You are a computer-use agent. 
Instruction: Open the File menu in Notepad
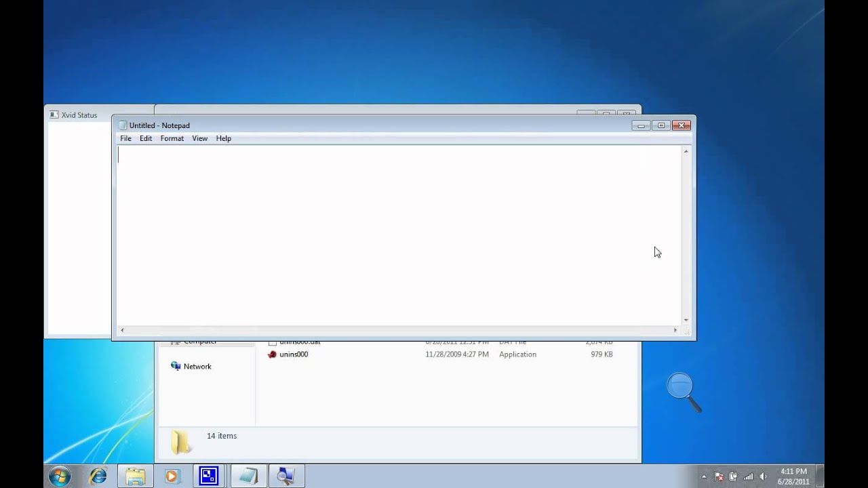pyautogui.click(x=125, y=138)
